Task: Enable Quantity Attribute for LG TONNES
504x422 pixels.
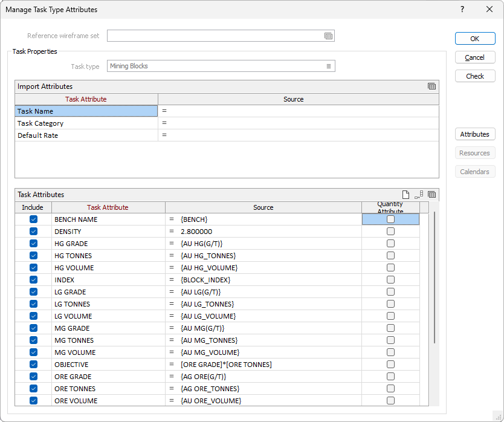Action: tap(390, 304)
